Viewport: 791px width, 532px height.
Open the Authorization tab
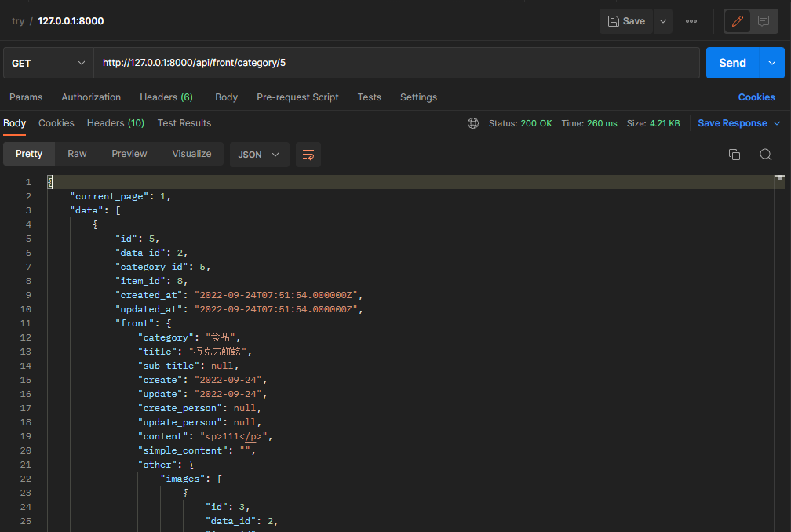point(91,97)
